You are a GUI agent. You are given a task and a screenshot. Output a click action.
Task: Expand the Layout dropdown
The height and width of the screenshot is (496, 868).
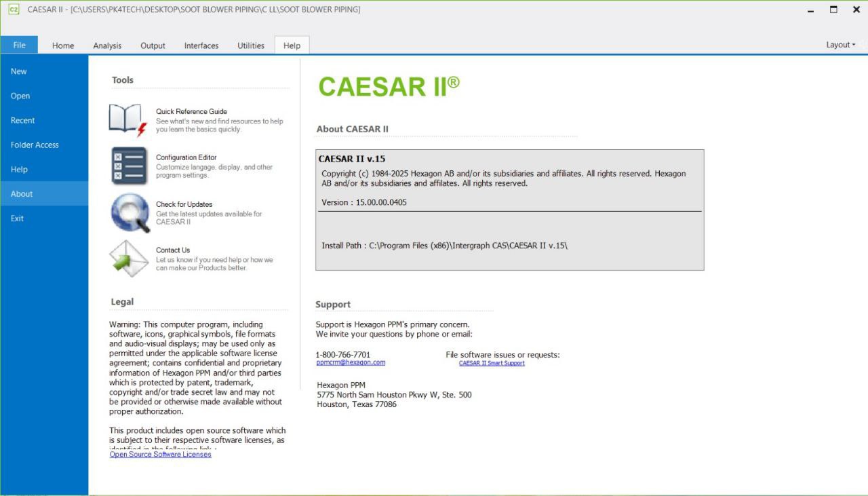pyautogui.click(x=840, y=45)
